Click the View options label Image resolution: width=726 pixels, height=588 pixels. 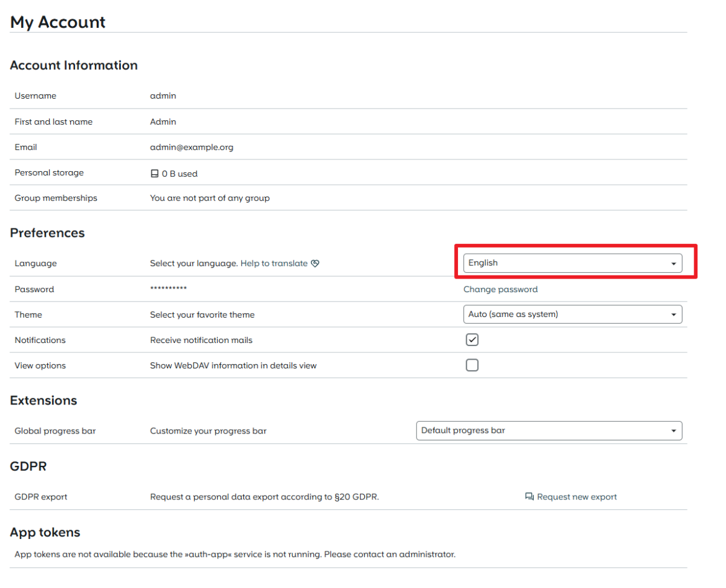pos(40,366)
